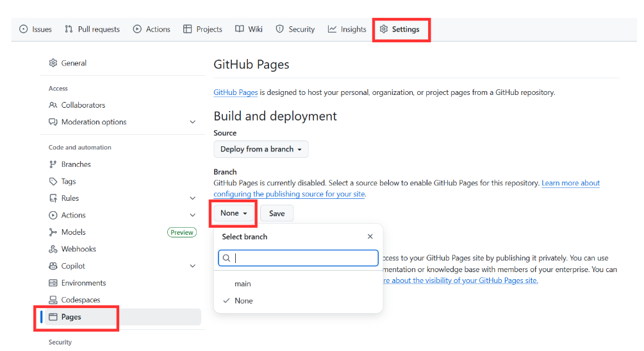Image resolution: width=644 pixels, height=351 pixels.
Task: Click the Settings gear icon in top navigation
Action: coord(384,30)
